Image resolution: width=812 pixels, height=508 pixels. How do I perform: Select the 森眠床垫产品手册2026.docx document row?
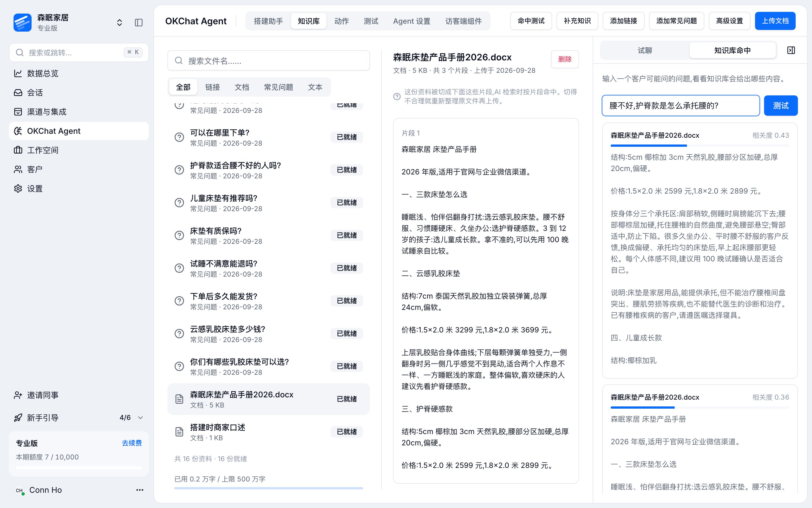click(x=268, y=399)
